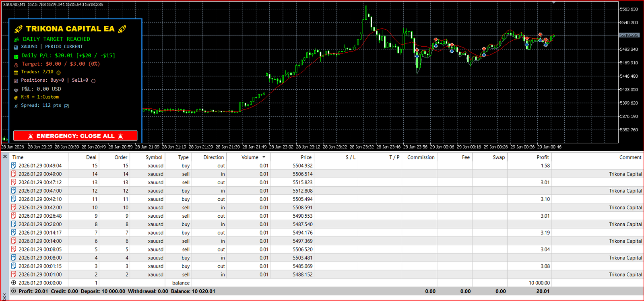Screen dimensions: 644x301
Task: Toggle the Positions Buy/Sell status circle
Action: pyautogui.click(x=93, y=81)
